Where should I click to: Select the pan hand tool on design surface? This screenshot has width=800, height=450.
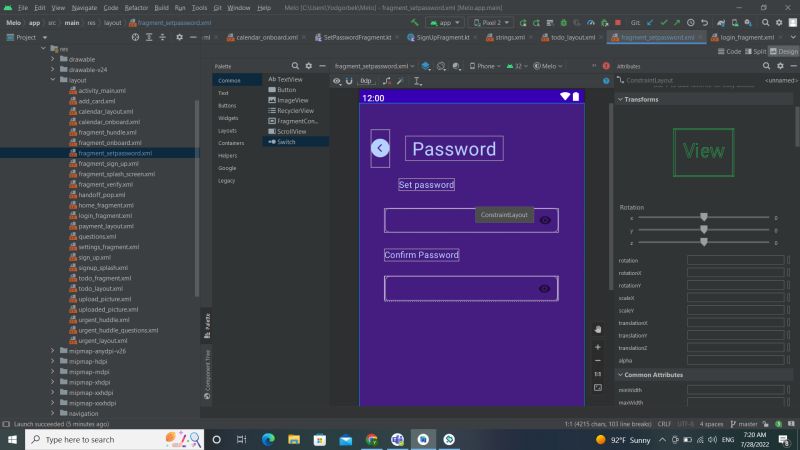(x=598, y=330)
